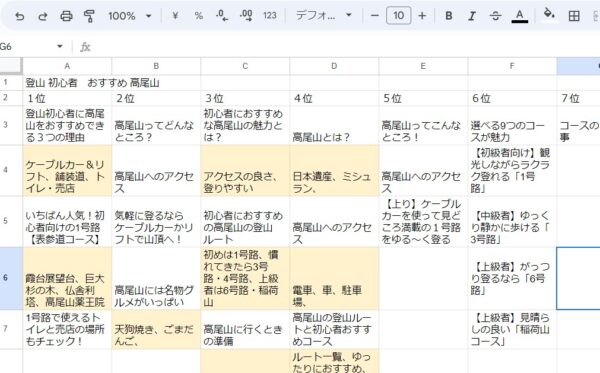Select column A header

coord(67,66)
